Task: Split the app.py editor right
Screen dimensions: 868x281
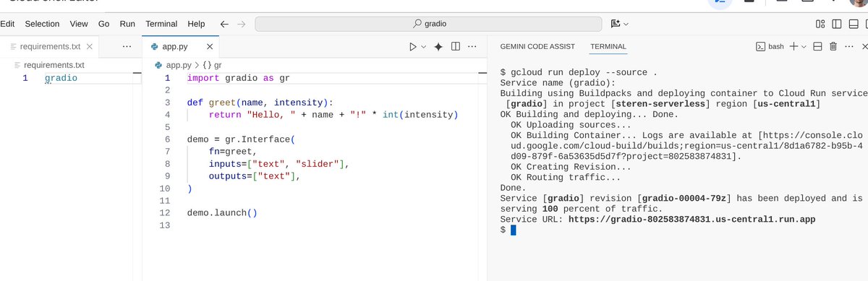Action: tap(456, 47)
